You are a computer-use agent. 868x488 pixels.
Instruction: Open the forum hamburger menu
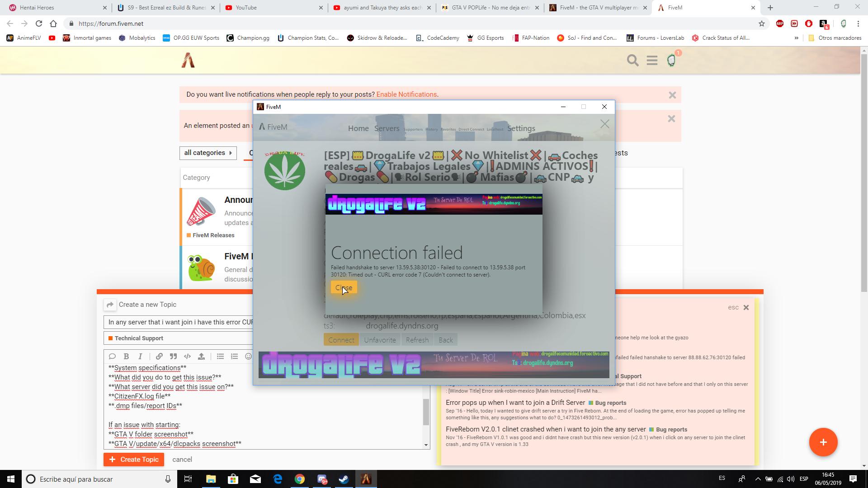(652, 60)
